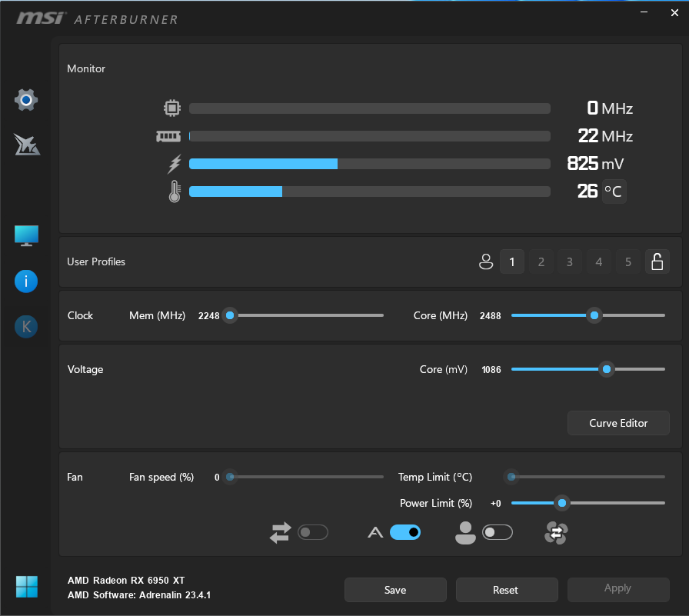Click the Apply button
This screenshot has height=616, width=689.
(x=618, y=590)
